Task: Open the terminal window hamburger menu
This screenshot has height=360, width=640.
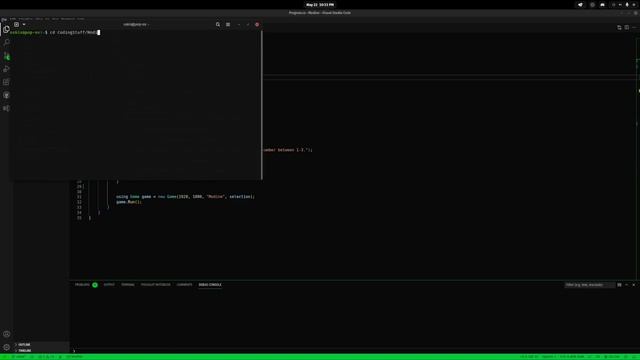Action: click(228, 24)
